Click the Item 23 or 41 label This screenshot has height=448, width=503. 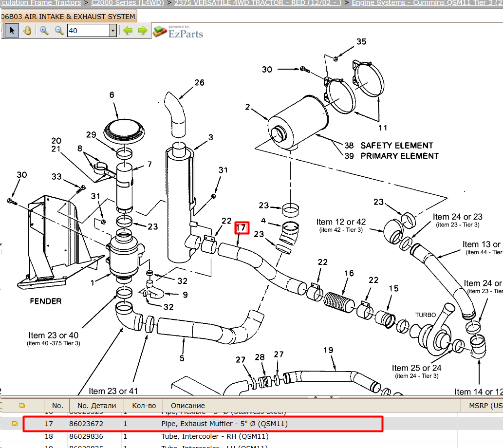[113, 391]
